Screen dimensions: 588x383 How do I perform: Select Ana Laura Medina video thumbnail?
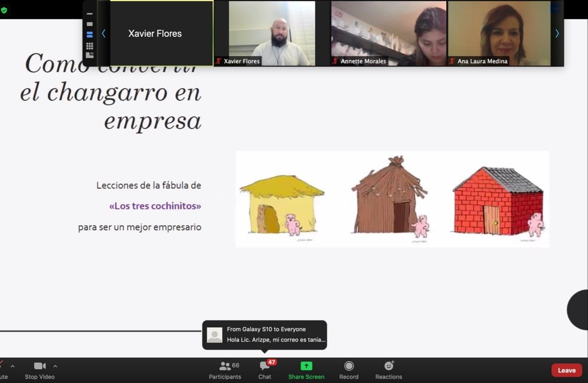point(499,34)
